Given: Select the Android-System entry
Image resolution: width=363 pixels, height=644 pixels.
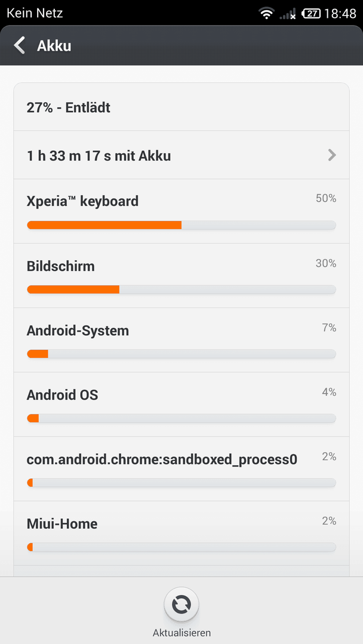Looking at the screenshot, I should coord(181,340).
